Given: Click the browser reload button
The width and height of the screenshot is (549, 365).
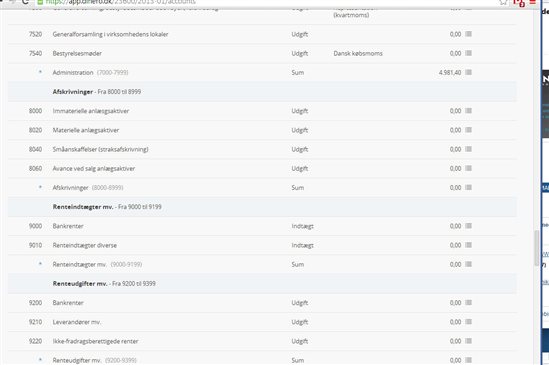Looking at the screenshot, I should 25,2.
